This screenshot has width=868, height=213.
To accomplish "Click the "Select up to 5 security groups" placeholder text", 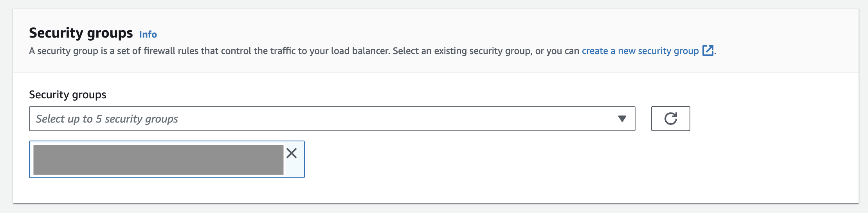I will click(107, 119).
